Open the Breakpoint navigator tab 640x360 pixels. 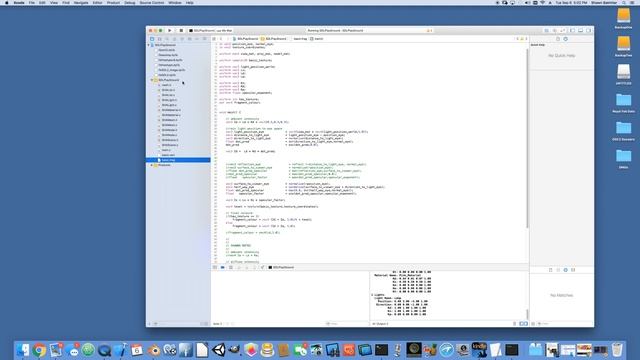click(197, 39)
